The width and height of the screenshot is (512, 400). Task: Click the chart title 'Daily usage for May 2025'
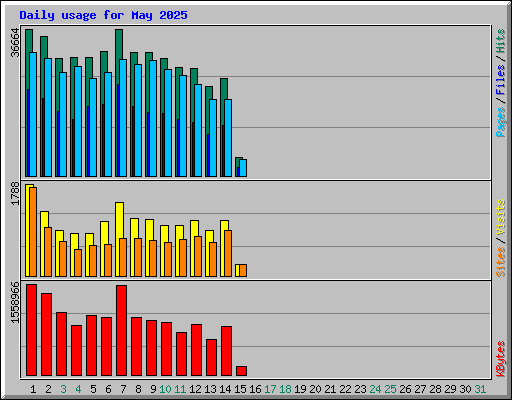pyautogui.click(x=103, y=15)
